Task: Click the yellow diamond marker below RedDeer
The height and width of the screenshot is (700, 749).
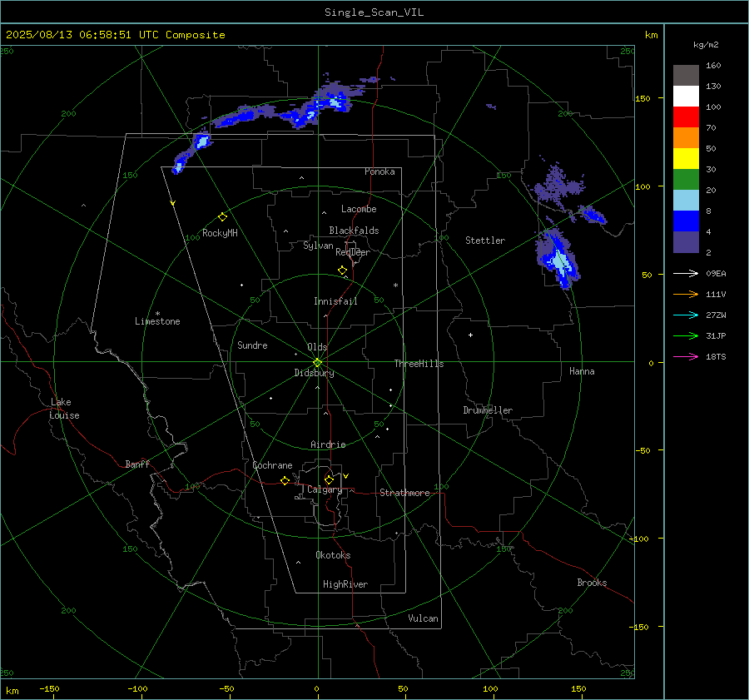Action: [x=343, y=271]
